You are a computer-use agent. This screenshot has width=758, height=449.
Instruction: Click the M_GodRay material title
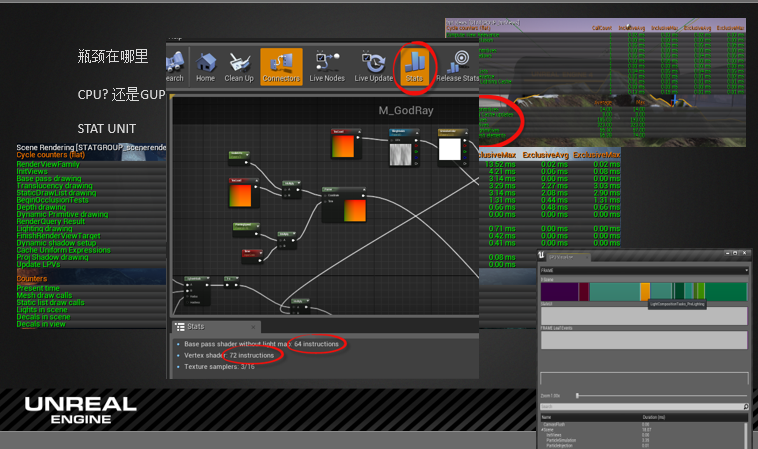(x=406, y=111)
